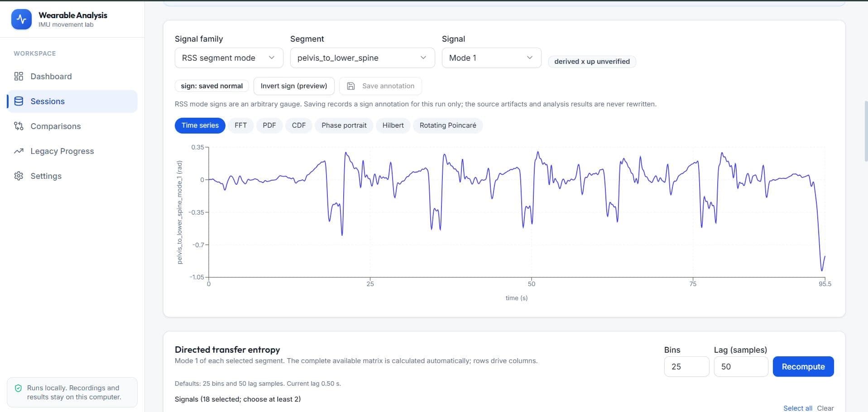This screenshot has width=868, height=412.
Task: Click the Bins input field
Action: 686,367
